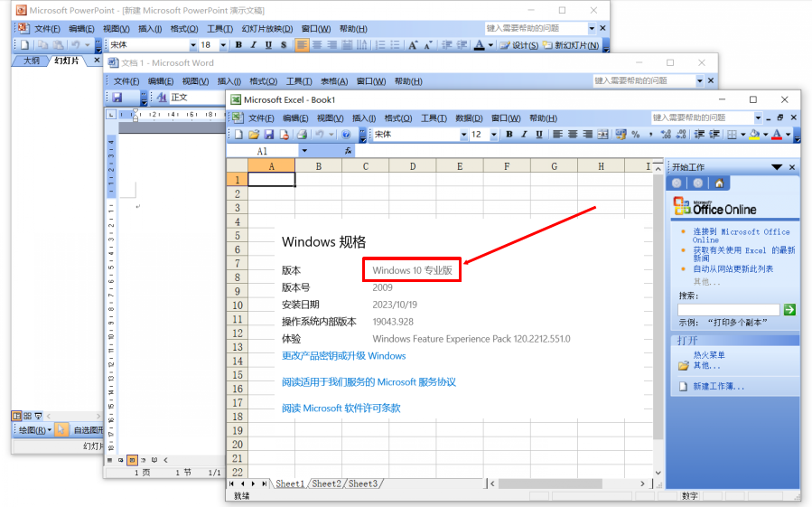Toggle Align Left in Excel toolbar
812x507 pixels.
pos(557,135)
